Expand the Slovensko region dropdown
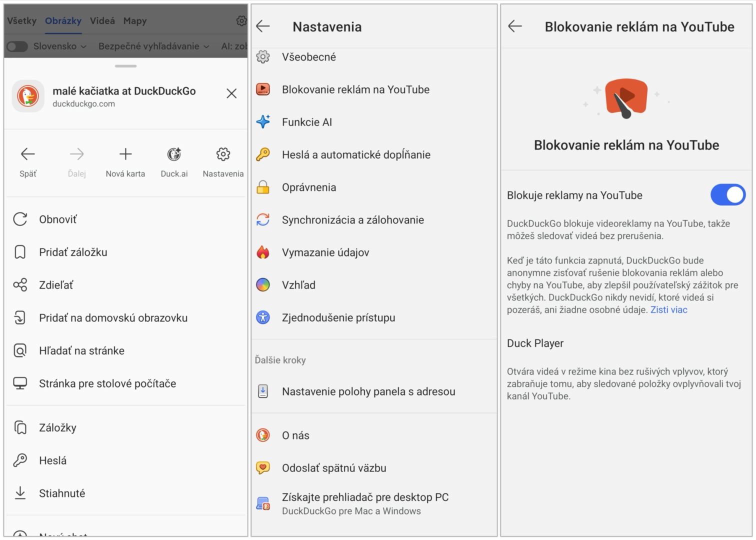Screen dimensions: 756x540 (x=60, y=46)
